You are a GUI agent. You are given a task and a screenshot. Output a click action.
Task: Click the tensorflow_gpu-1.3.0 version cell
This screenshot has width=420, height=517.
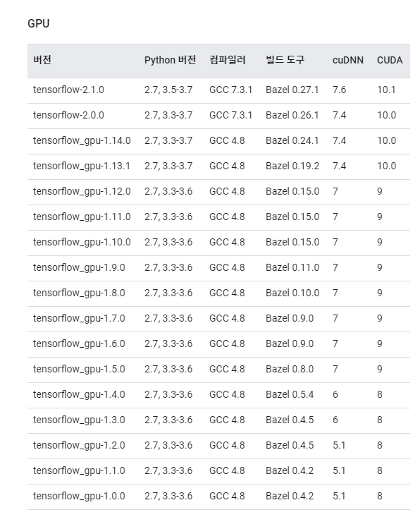click(79, 420)
